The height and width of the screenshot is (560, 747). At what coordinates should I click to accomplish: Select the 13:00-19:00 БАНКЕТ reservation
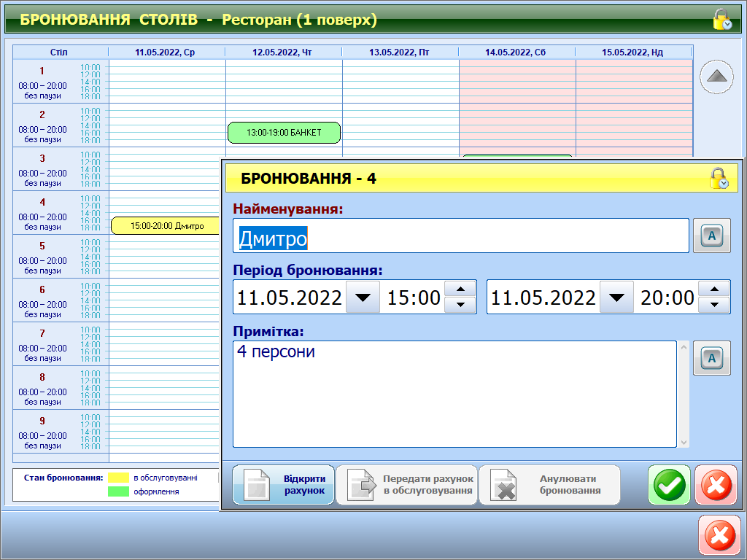(284, 133)
